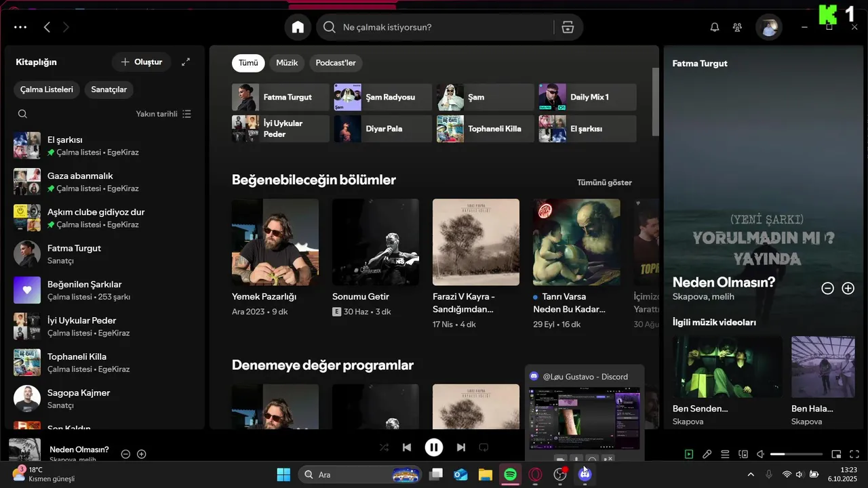Screen dimensions: 868x488
Task: Add Neden Olmasın to playlist in bottom bar
Action: pyautogui.click(x=141, y=454)
